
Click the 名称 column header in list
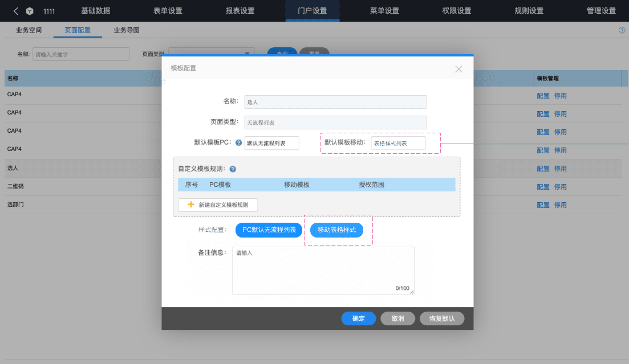(x=13, y=79)
